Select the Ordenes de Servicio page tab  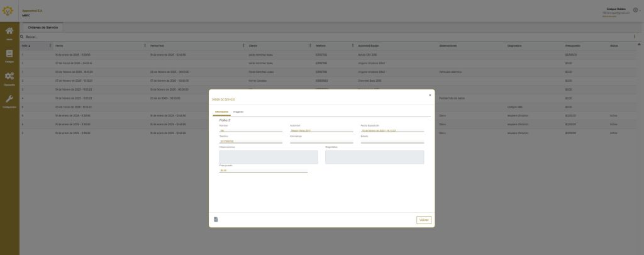(43, 27)
